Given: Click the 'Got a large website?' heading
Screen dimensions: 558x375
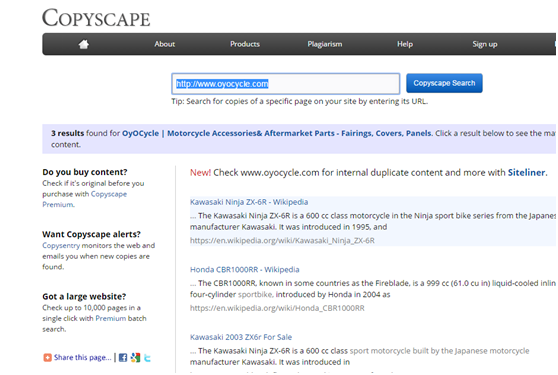Looking at the screenshot, I should (x=84, y=297).
